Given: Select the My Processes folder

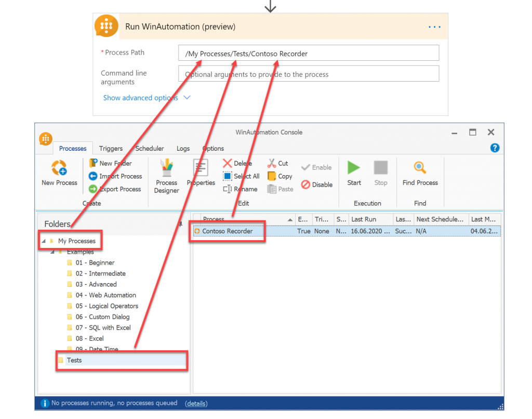Looking at the screenshot, I should (77, 241).
